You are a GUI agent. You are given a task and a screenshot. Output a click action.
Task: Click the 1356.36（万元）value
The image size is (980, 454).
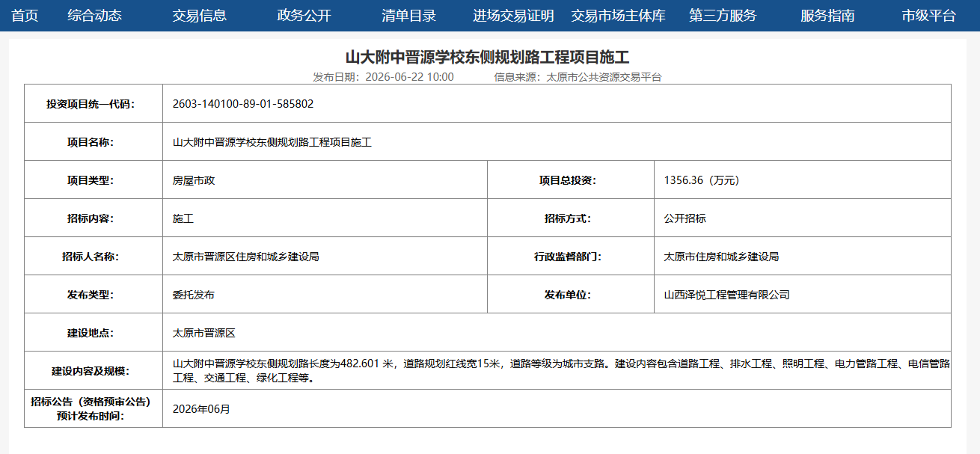(701, 180)
